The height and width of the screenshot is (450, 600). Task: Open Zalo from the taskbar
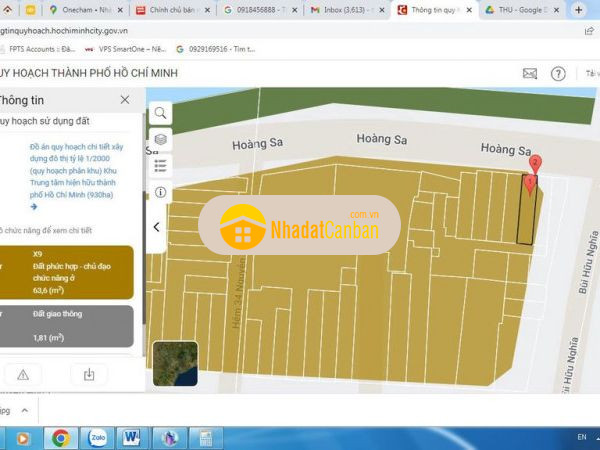pyautogui.click(x=97, y=437)
